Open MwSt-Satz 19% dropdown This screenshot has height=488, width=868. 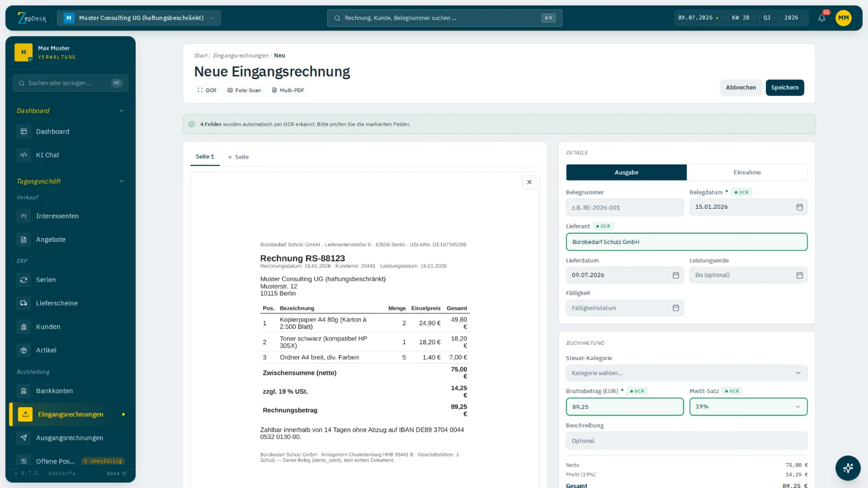click(748, 407)
